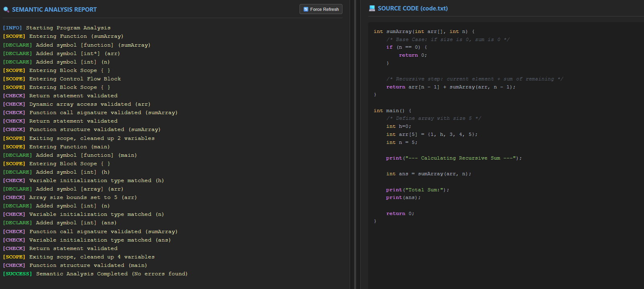Select 'Dynamic array access validated (arr)' line
This screenshot has height=289, width=644.
(77, 104)
